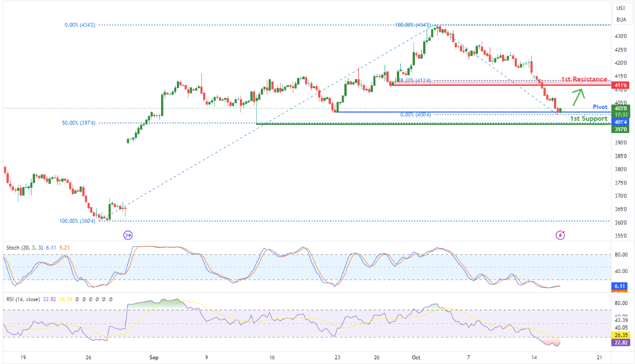Select the red 411'6 price tag
635x364 pixels.
click(621, 85)
